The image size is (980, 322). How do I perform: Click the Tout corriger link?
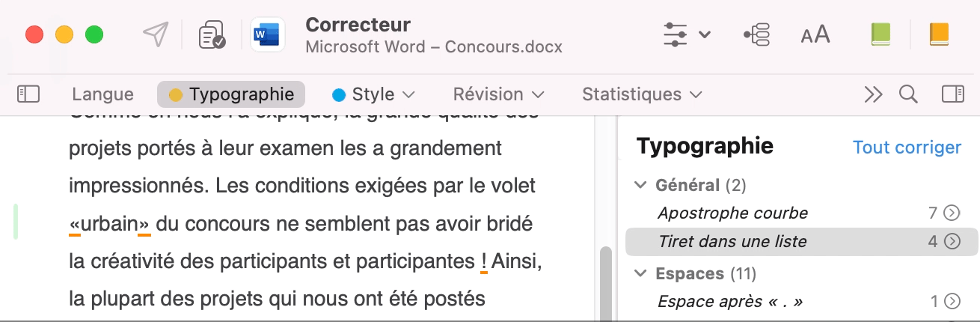coord(907,148)
